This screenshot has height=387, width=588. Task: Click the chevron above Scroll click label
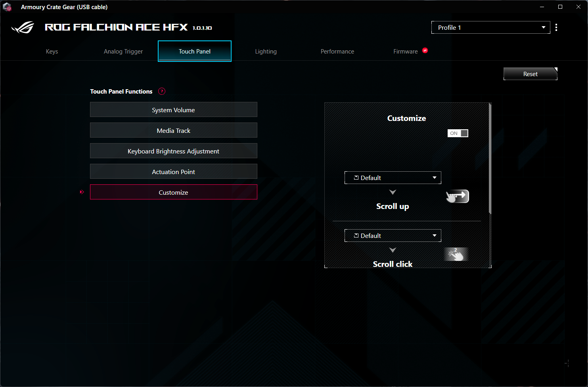tap(393, 250)
